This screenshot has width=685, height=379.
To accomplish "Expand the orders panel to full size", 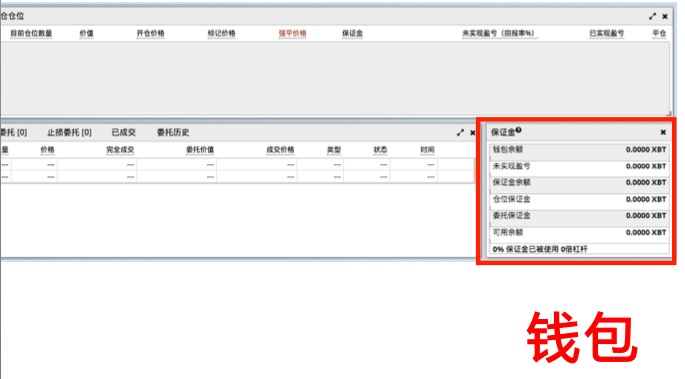I will coord(460,132).
